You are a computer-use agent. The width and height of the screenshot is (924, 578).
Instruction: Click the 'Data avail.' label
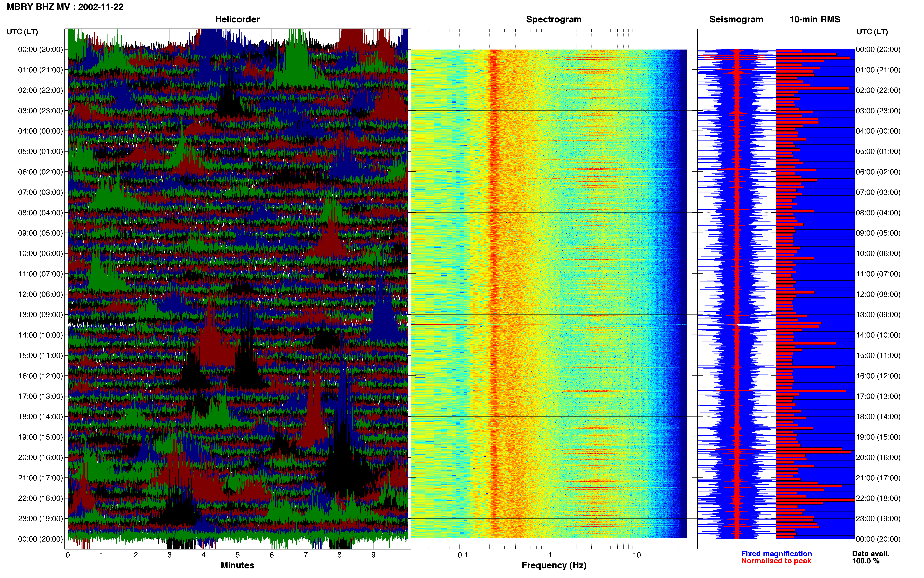pos(870,554)
